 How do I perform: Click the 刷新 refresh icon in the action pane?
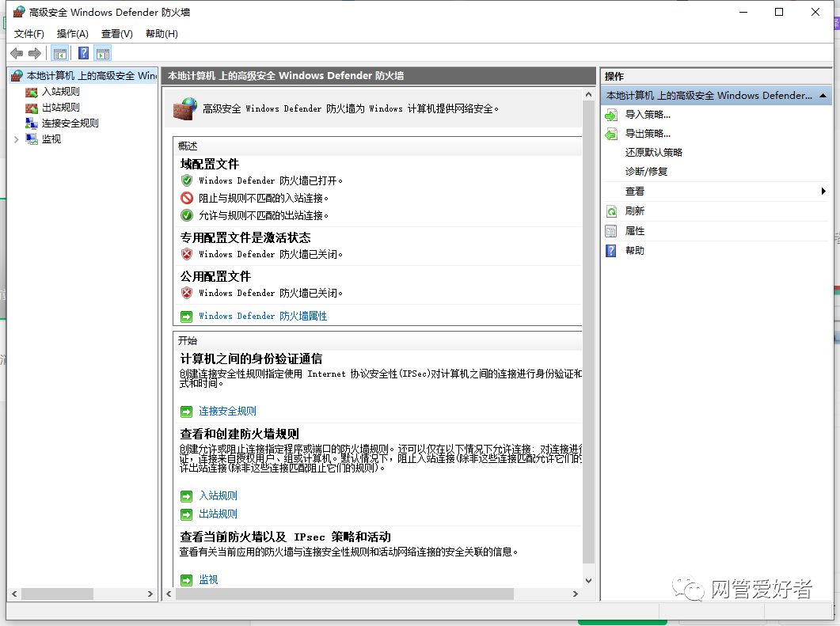click(x=611, y=211)
